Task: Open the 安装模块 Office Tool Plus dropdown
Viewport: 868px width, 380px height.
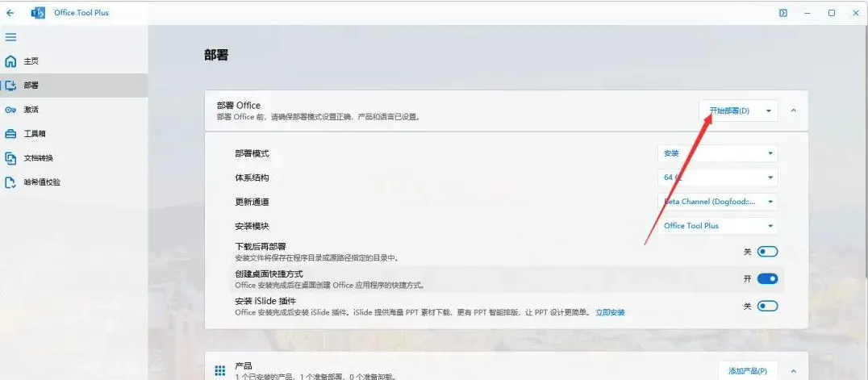Action: pos(718,226)
